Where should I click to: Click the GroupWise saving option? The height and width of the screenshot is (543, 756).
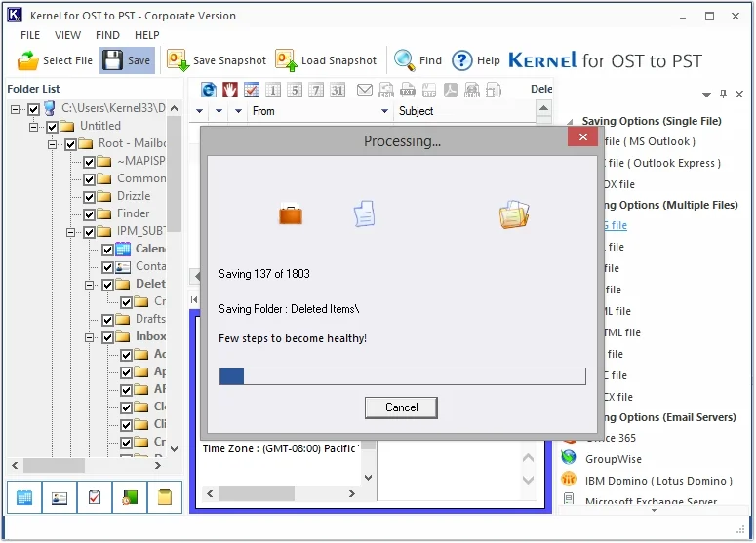[x=614, y=459]
